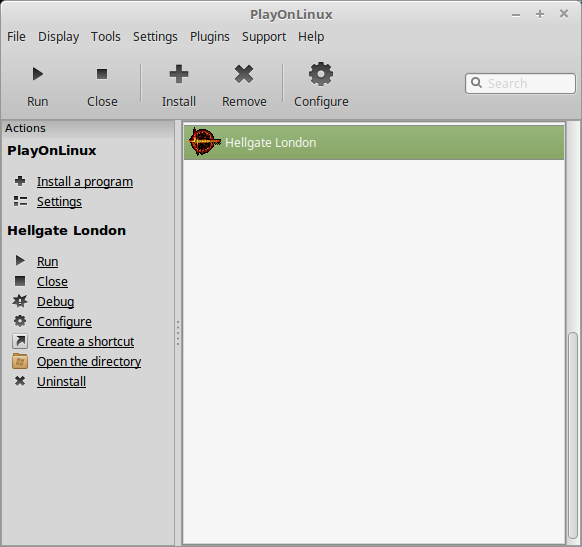Click the Install a program link
582x547 pixels.
point(85,182)
